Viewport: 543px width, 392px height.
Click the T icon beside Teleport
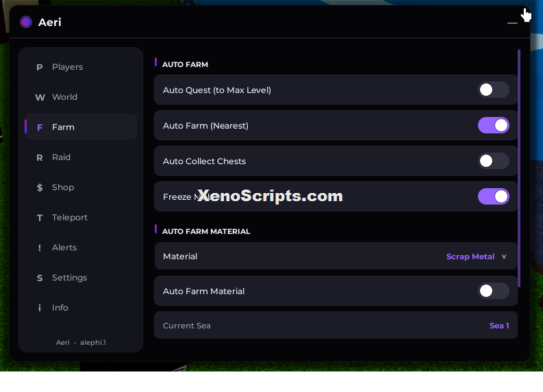[x=40, y=218]
